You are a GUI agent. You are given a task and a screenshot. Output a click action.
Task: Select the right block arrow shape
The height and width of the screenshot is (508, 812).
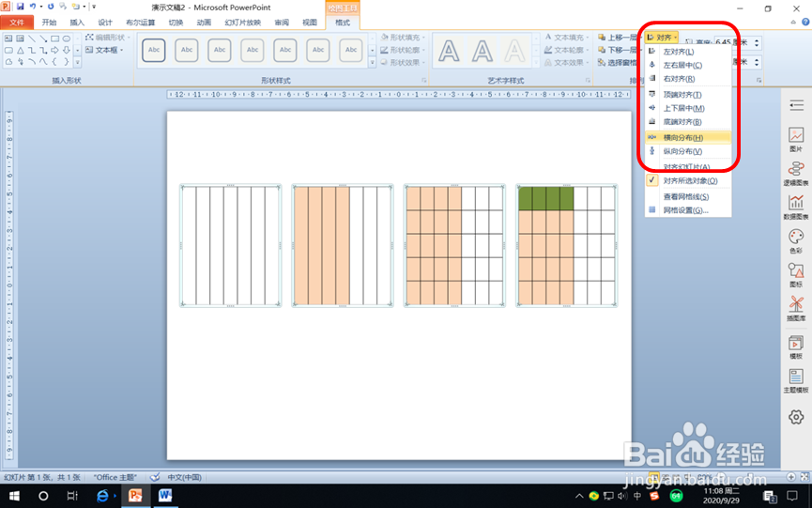54,50
